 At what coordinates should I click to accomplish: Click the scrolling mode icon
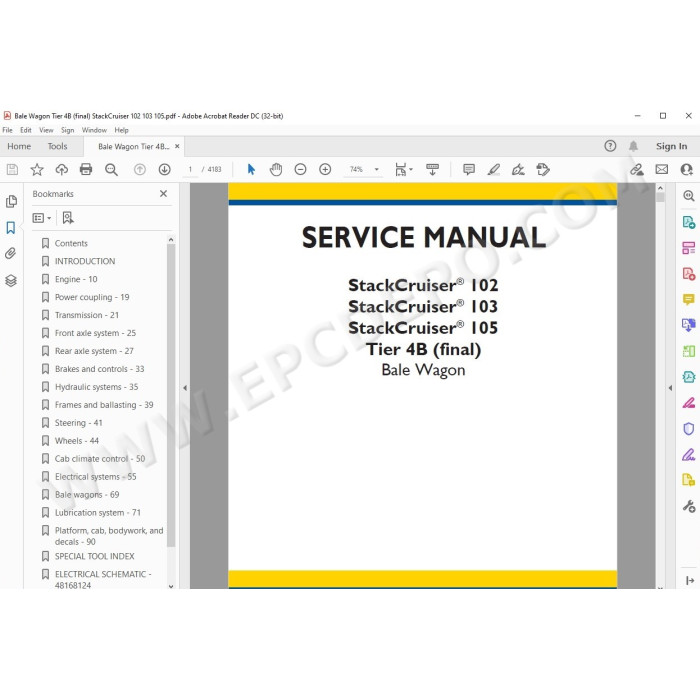pos(432,169)
